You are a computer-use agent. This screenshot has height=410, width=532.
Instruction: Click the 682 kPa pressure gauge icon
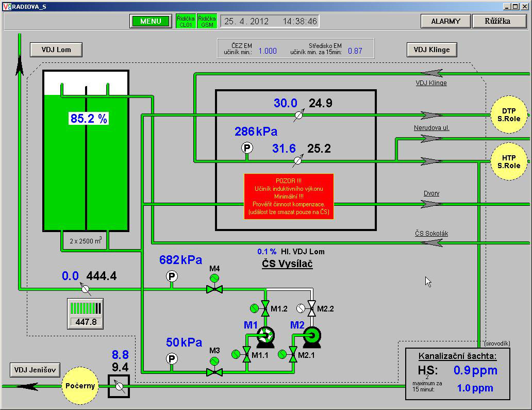(x=172, y=277)
